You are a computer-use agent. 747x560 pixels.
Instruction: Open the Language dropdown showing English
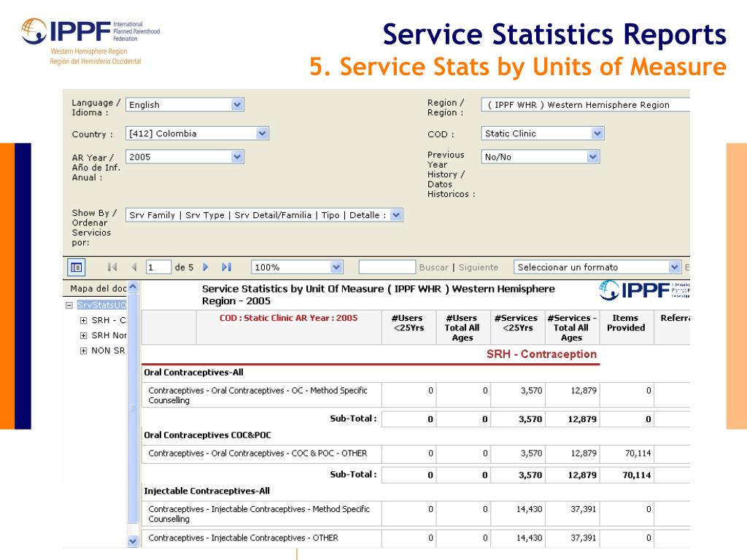pyautogui.click(x=185, y=105)
